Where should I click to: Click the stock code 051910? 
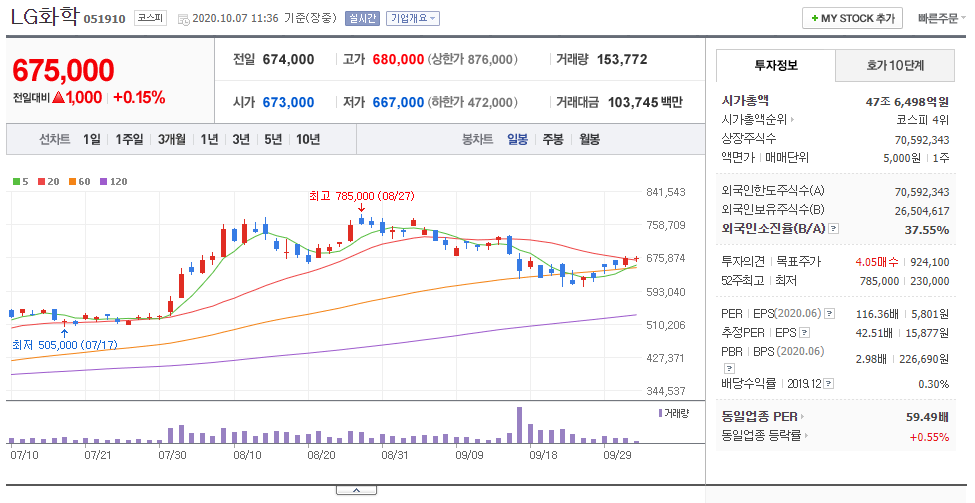tap(104, 19)
